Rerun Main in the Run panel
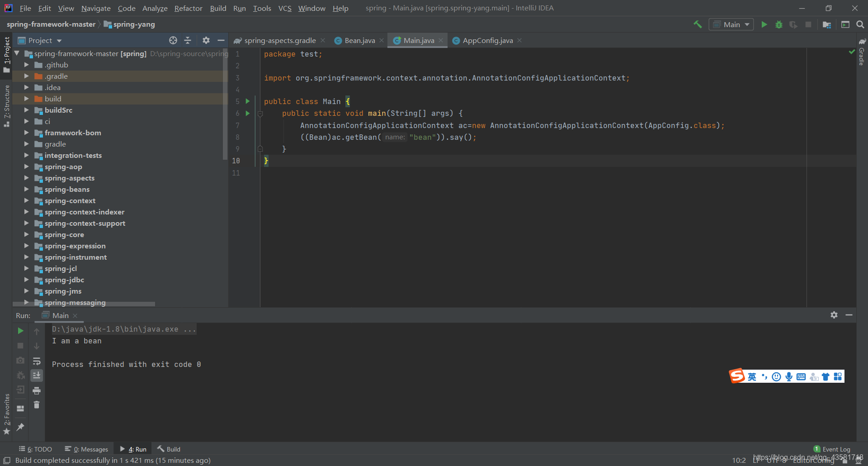This screenshot has height=466, width=868. click(x=20, y=331)
